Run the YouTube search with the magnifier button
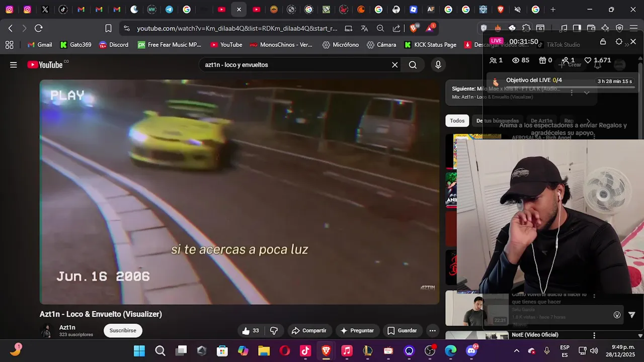644x362 pixels. [x=413, y=65]
